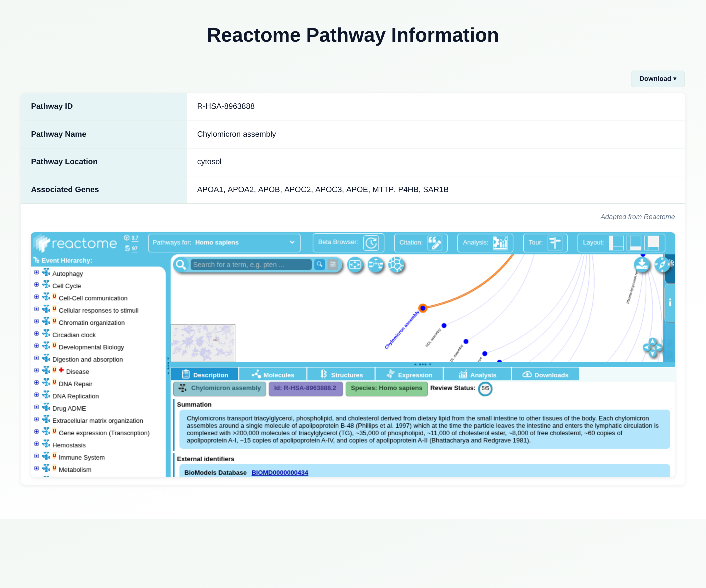The width and height of the screenshot is (706, 588).
Task: Click the info side panel icon
Action: [670, 303]
